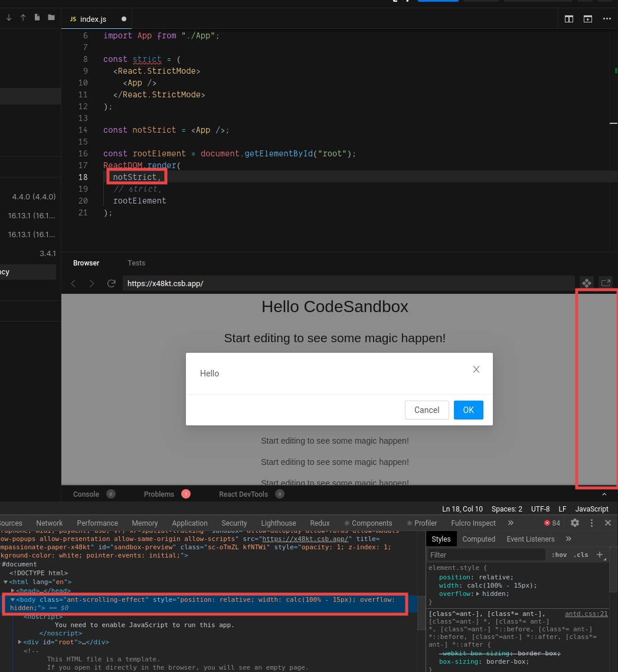This screenshot has height=672, width=618.
Task: Go back in the preview browser
Action: [x=73, y=283]
